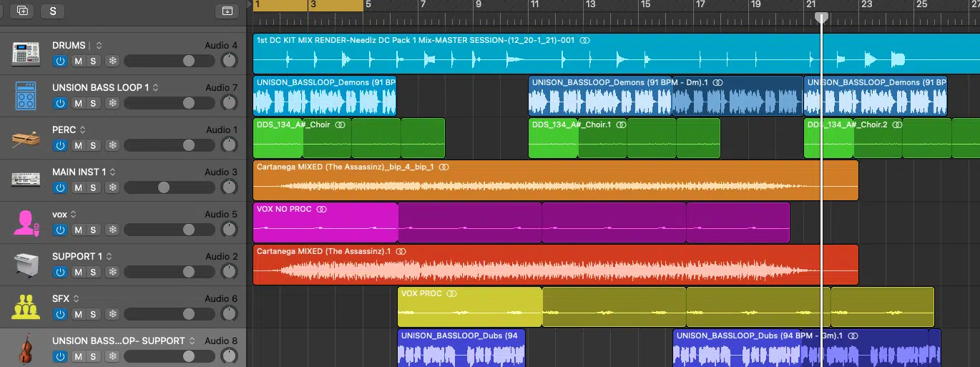Click the MAIN INST 1 volume slider

click(x=170, y=187)
